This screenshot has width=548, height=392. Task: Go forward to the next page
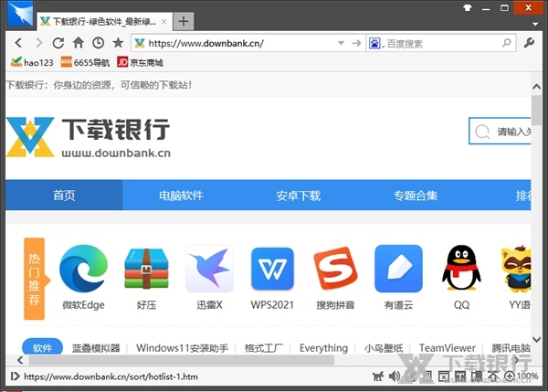pos(38,43)
